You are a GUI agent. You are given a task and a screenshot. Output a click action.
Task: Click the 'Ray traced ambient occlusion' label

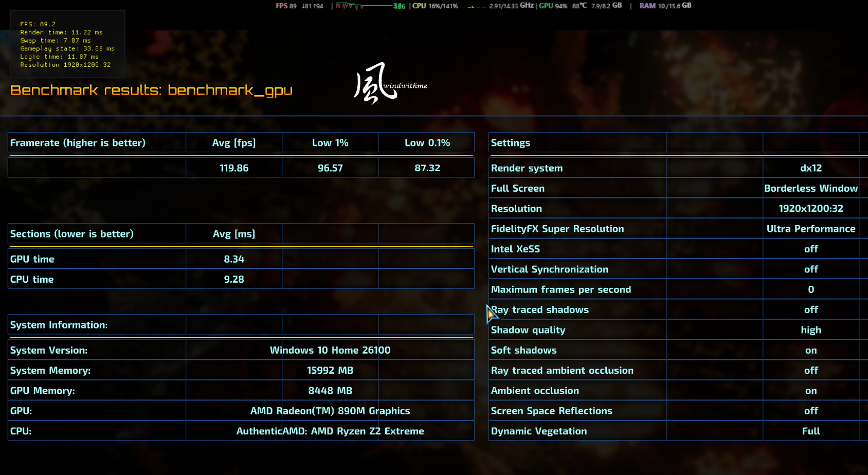pyautogui.click(x=562, y=370)
